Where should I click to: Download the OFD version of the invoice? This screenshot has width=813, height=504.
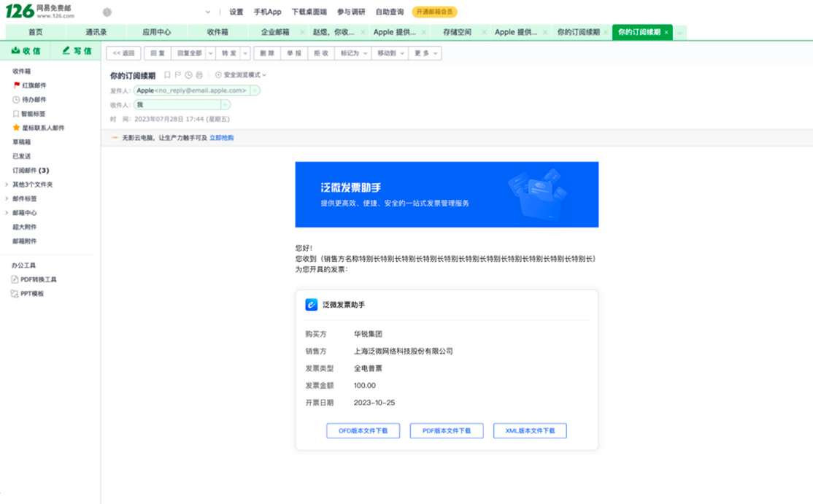point(363,430)
